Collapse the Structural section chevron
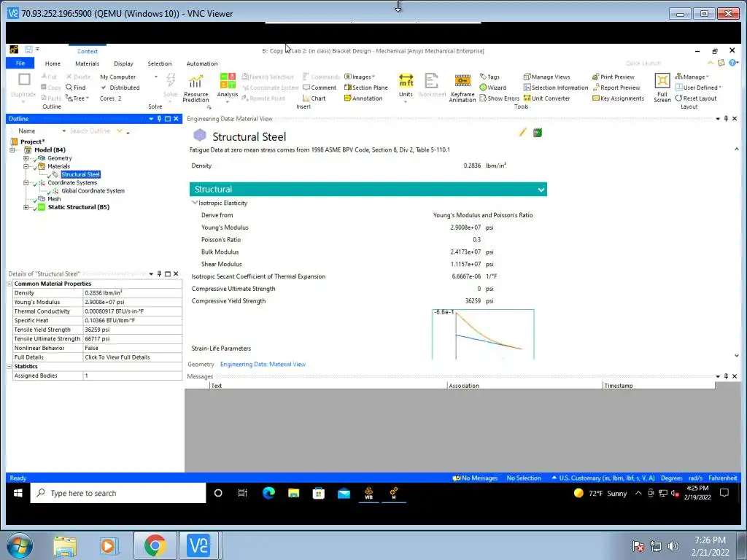The width and height of the screenshot is (747, 560). click(541, 190)
